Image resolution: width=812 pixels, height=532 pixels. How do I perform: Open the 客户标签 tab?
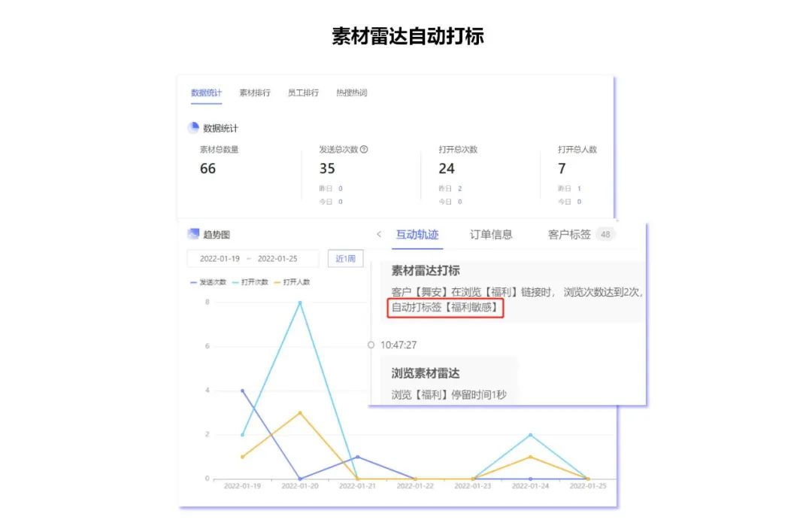click(568, 234)
